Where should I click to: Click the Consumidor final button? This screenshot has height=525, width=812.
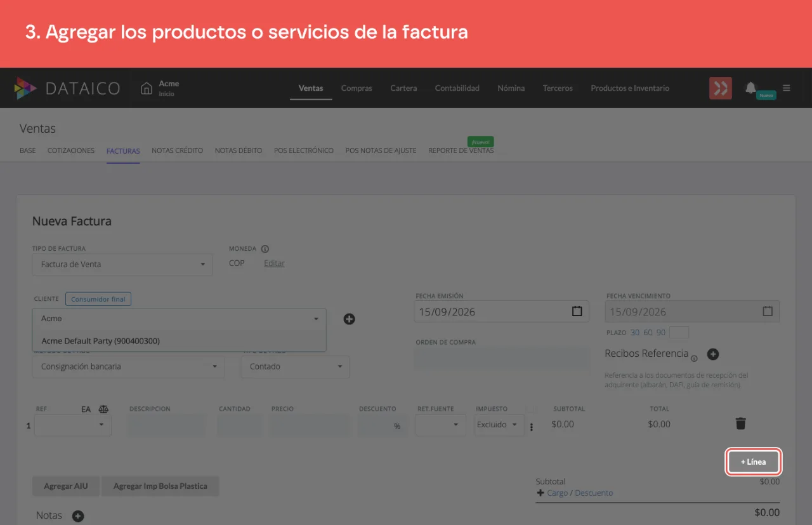click(x=98, y=299)
